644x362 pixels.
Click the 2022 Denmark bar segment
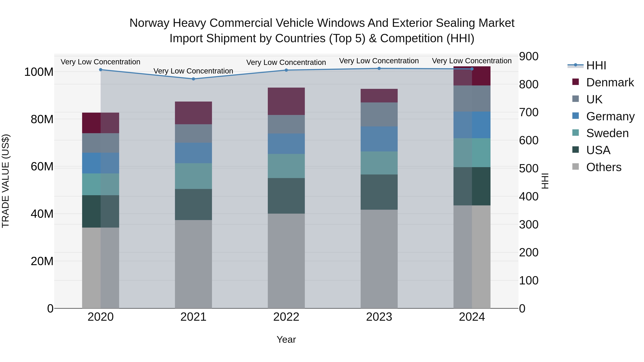(x=286, y=101)
